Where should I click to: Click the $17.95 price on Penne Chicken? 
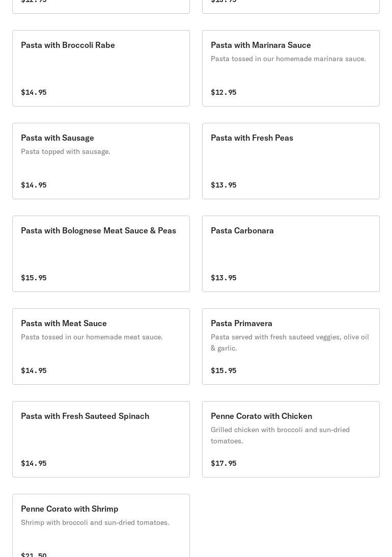click(x=223, y=463)
